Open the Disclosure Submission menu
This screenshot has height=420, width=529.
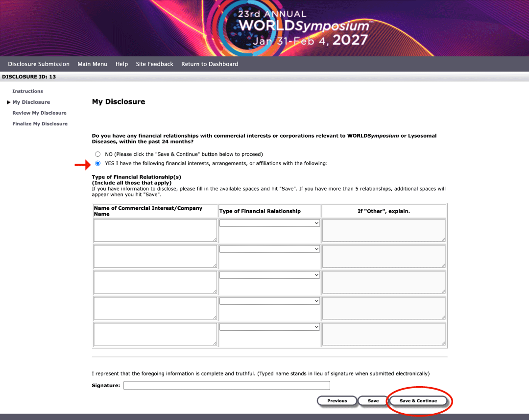click(39, 64)
